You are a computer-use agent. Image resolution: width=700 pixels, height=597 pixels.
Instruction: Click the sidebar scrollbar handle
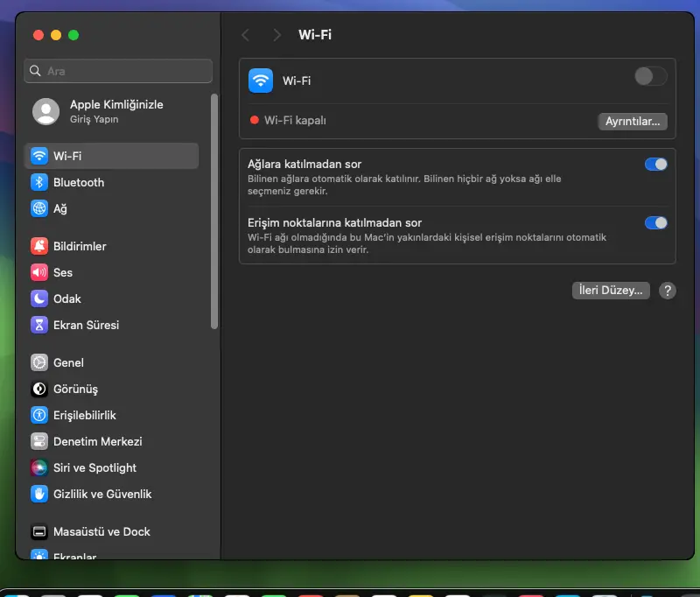click(214, 212)
